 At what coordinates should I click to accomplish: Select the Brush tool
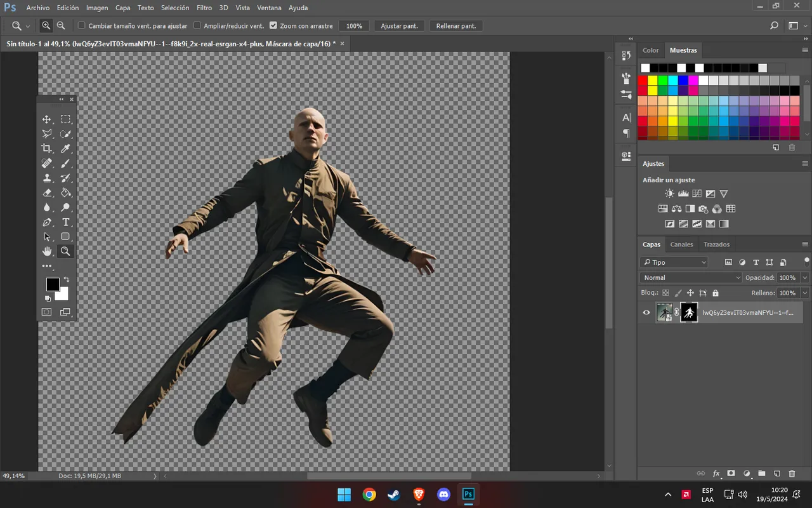(65, 163)
